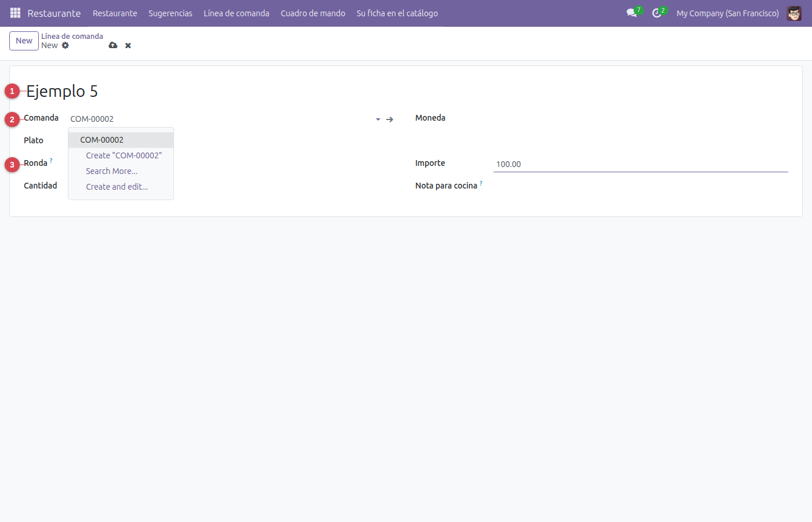Expand the Comanda dropdown arrow
The image size is (812, 522).
tap(378, 119)
